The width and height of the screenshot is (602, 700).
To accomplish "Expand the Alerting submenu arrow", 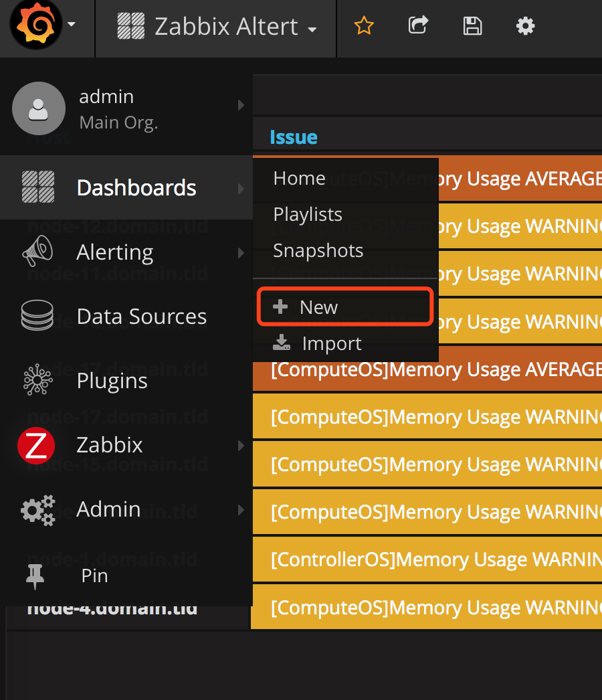I will (x=241, y=252).
